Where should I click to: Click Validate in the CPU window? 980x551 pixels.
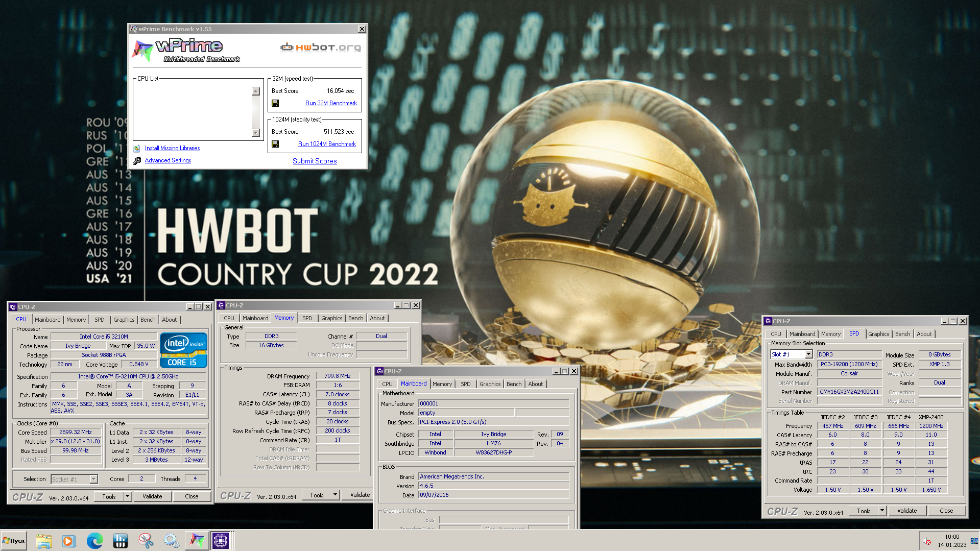point(152,496)
